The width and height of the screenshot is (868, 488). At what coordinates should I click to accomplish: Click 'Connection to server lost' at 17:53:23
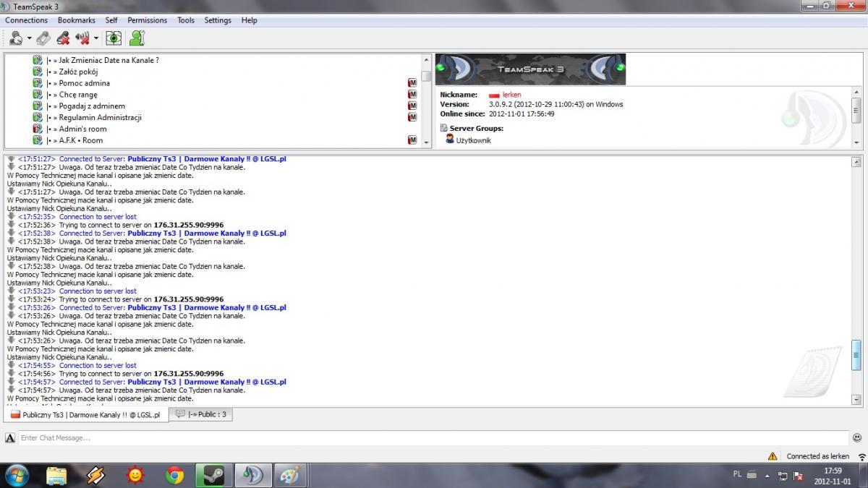[x=98, y=291]
